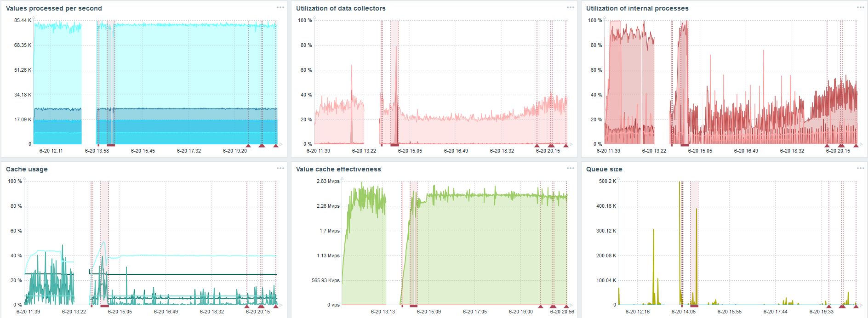The width and height of the screenshot is (868, 318).
Task: Open menu for Cache usage widget
Action: (x=280, y=168)
